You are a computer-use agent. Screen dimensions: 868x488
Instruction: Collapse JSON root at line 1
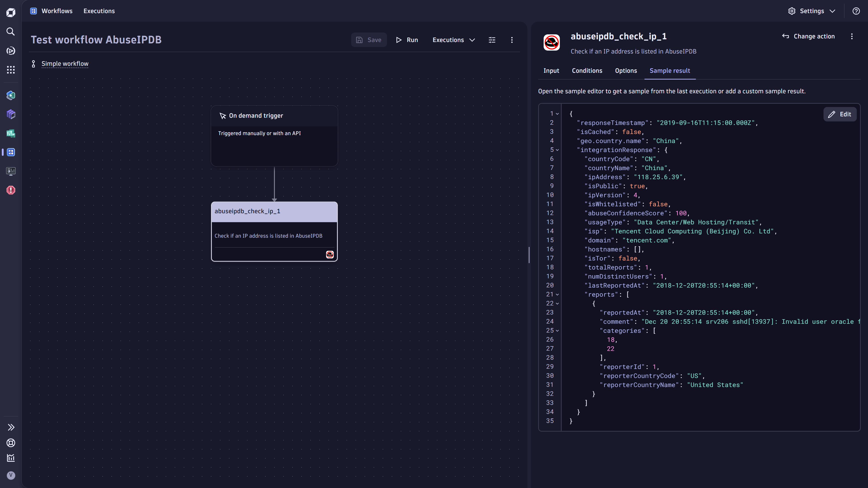(x=557, y=114)
